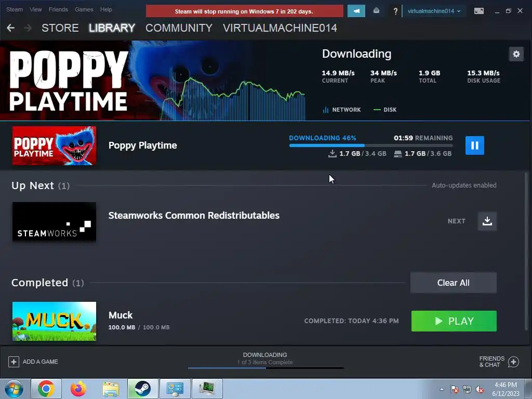Open the clock showing 4:46 PM

click(506, 389)
